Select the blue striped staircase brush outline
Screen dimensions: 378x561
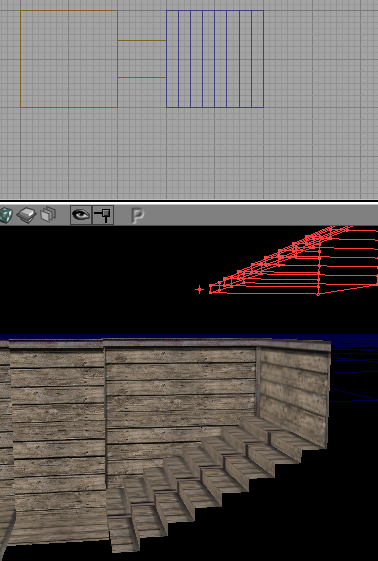tap(215, 59)
